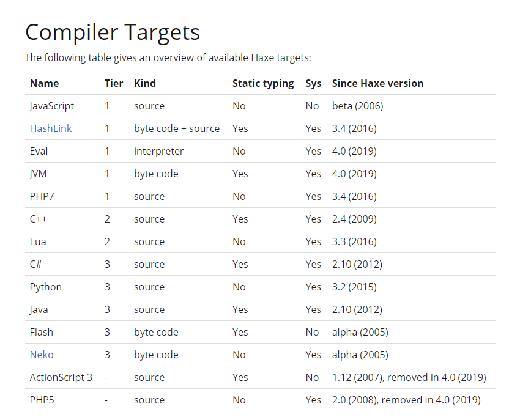Viewport: 520px width, 420px height.
Task: Select the Python row name
Action: pos(46,287)
